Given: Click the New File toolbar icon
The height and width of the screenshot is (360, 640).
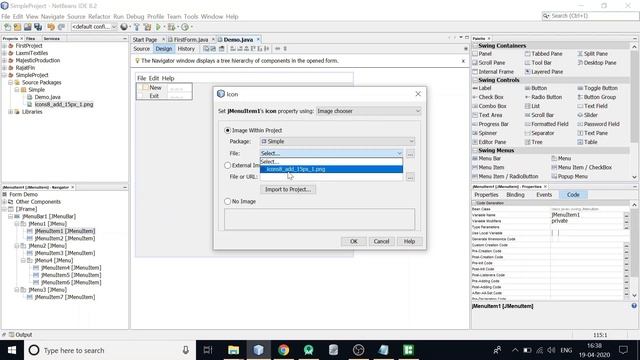Looking at the screenshot, I should point(7,27).
